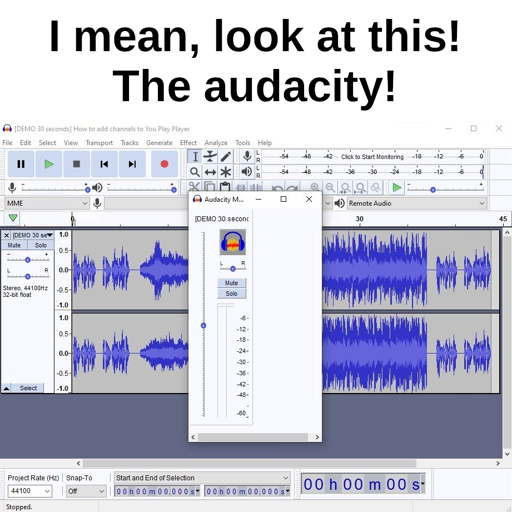
Task: Toggle Solo in the Mixer Board
Action: click(x=231, y=294)
